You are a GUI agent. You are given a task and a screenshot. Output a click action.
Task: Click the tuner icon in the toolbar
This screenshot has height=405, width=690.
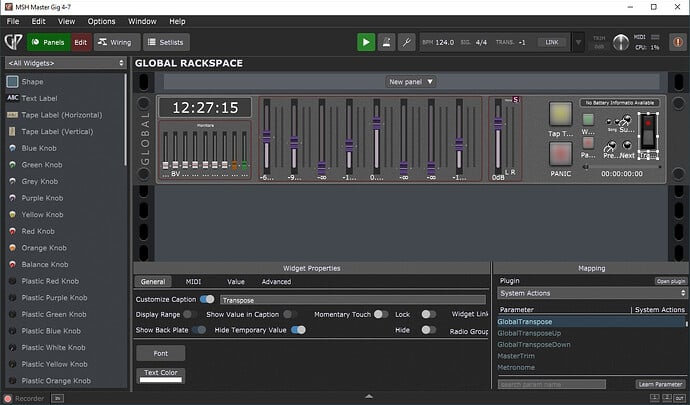pos(407,42)
